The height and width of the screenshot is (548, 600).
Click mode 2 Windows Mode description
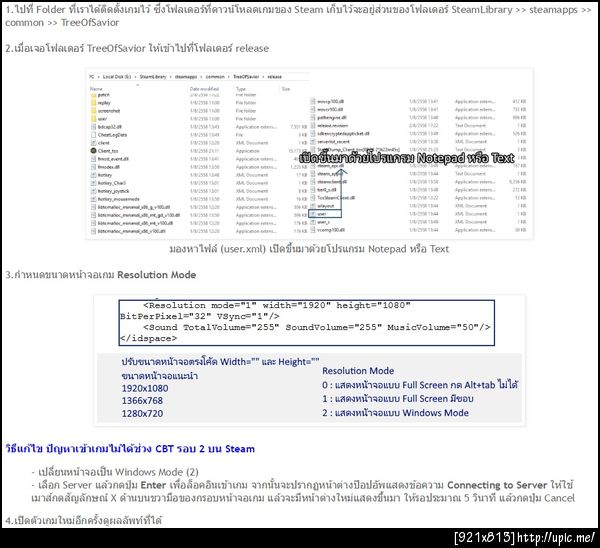395,413
